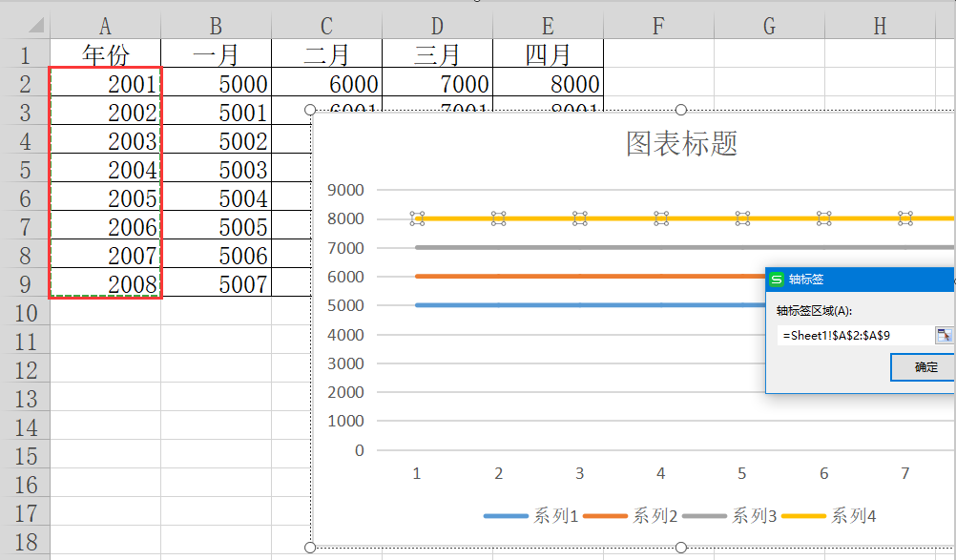Click cell containing 一月
The height and width of the screenshot is (560, 956).
click(x=216, y=54)
